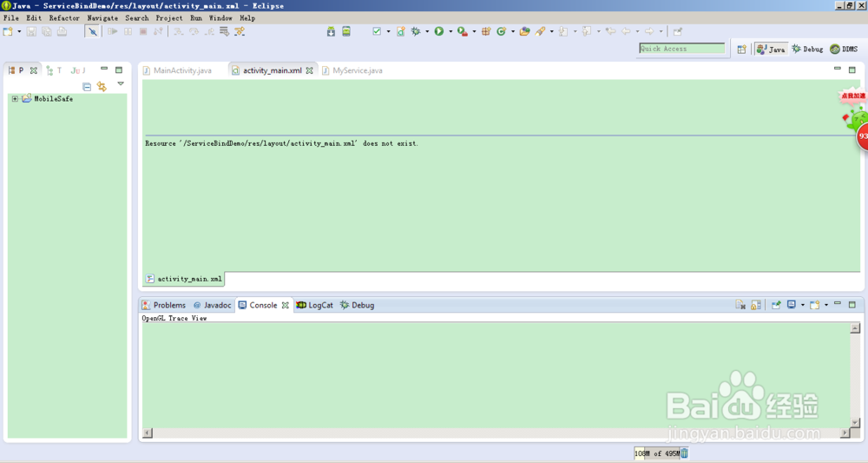
Task: Click the green bug Debug toolbar icon
Action: tap(416, 31)
